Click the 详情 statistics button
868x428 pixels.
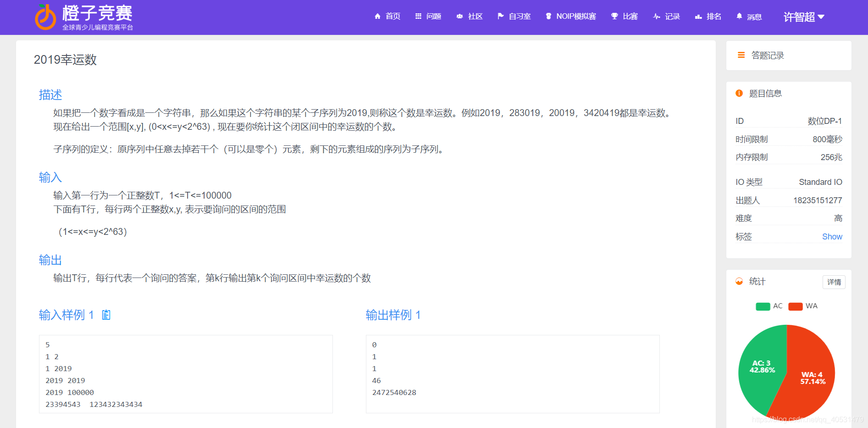tap(834, 282)
